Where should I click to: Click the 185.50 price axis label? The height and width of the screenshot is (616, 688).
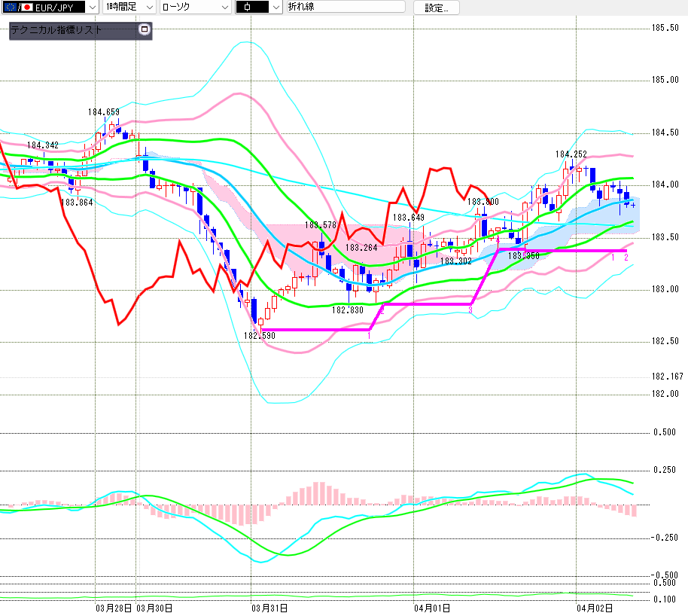(x=665, y=28)
